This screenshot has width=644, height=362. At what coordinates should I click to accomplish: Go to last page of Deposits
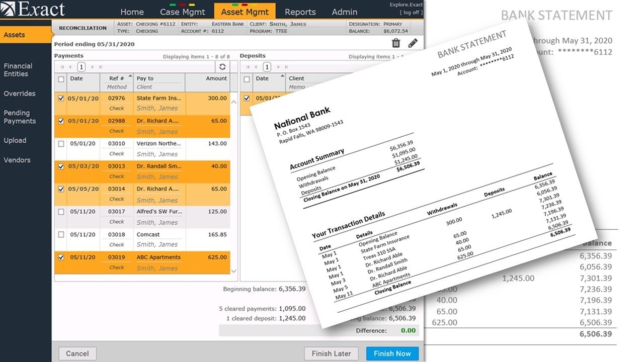point(286,67)
